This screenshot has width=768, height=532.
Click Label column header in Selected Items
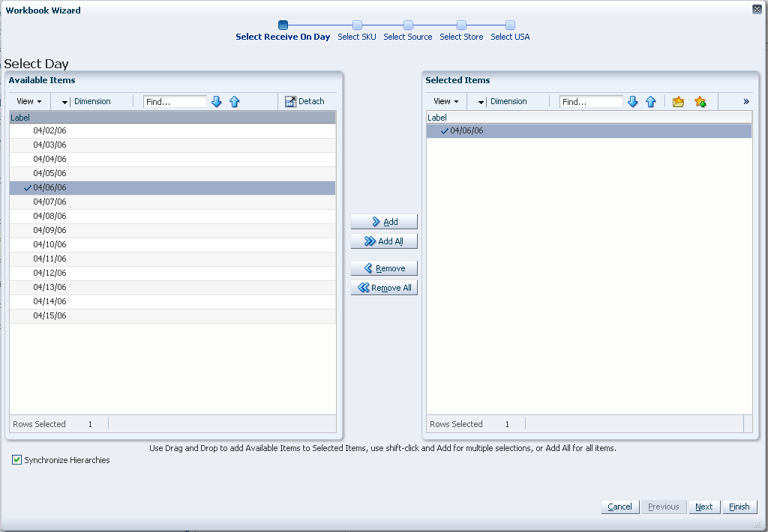[x=589, y=118]
